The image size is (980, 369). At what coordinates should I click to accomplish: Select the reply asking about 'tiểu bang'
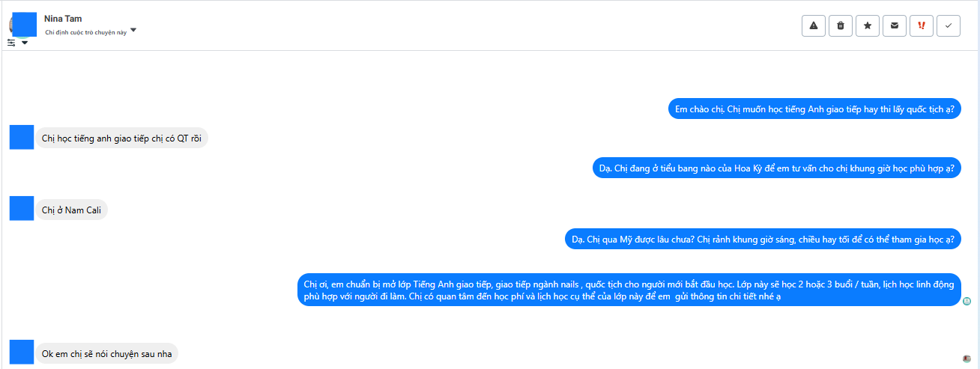coord(776,168)
